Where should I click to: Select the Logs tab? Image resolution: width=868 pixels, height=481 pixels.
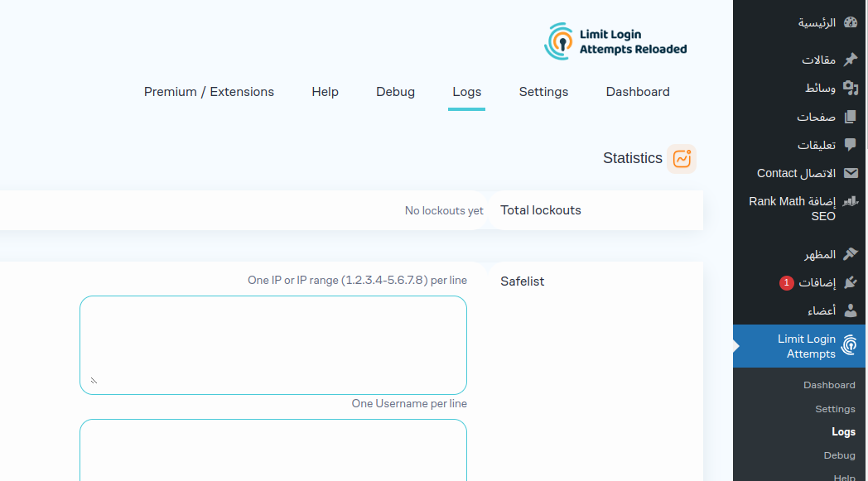(x=466, y=92)
